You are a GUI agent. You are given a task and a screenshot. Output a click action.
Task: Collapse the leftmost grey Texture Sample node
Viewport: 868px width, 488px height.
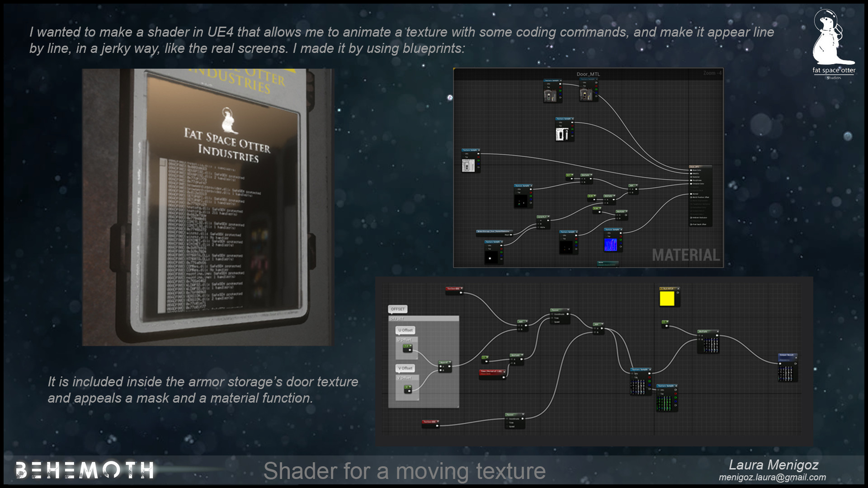[478, 150]
